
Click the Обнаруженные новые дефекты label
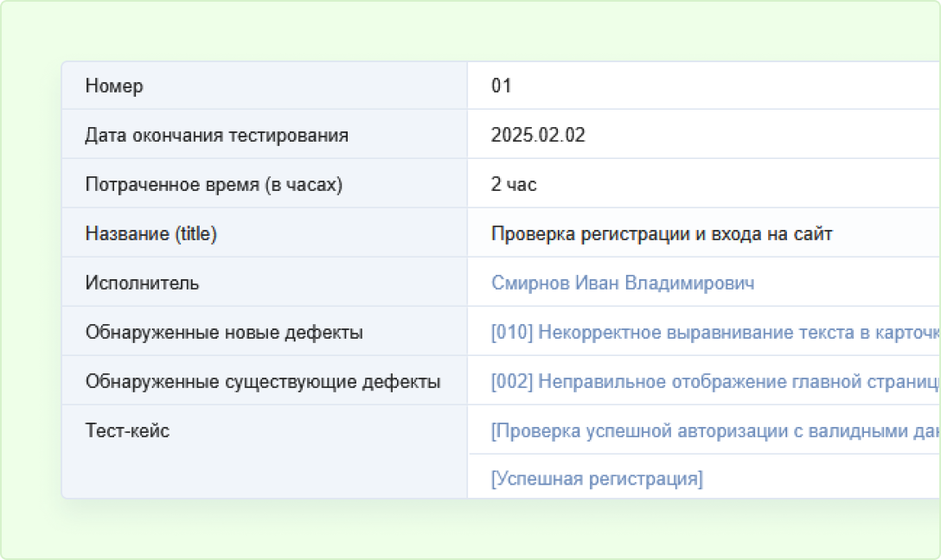(224, 333)
